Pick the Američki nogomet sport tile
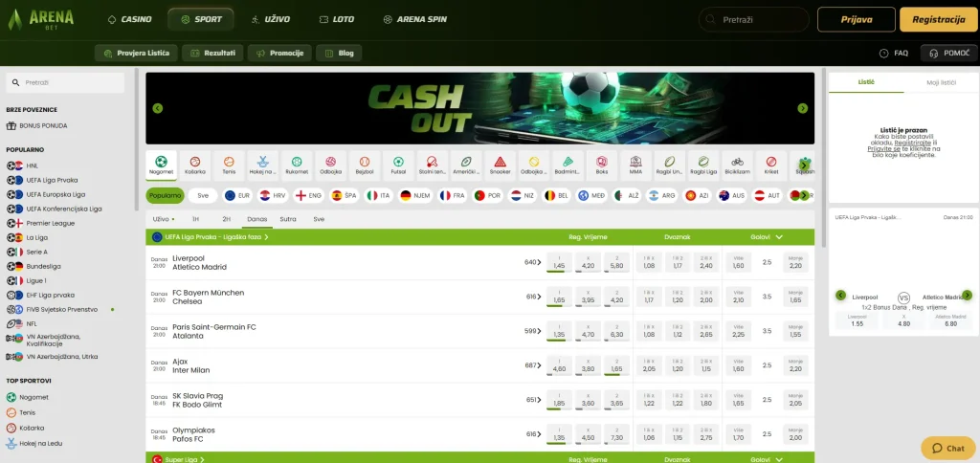This screenshot has width=980, height=463. click(x=466, y=165)
